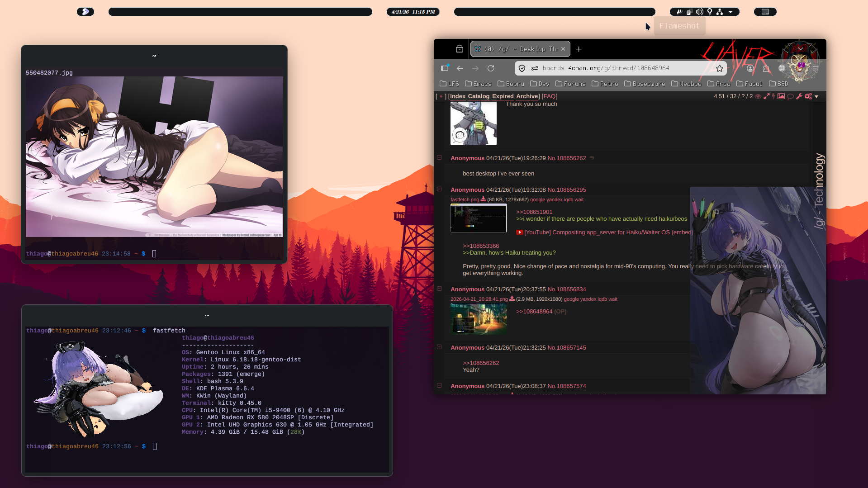Open site permissions icon in address bar
This screenshot has width=868, height=488.
(535, 68)
